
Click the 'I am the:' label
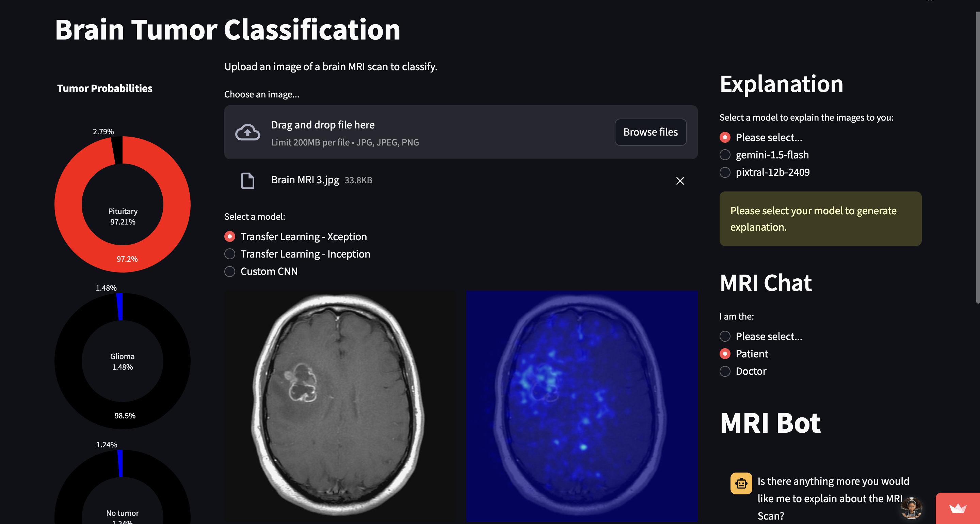click(x=737, y=317)
